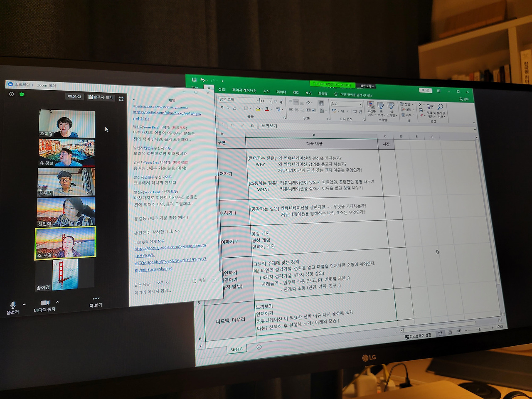Image resolution: width=532 pixels, height=399 pixels.
Task: Open video options arrow beside camera
Action: (57, 302)
